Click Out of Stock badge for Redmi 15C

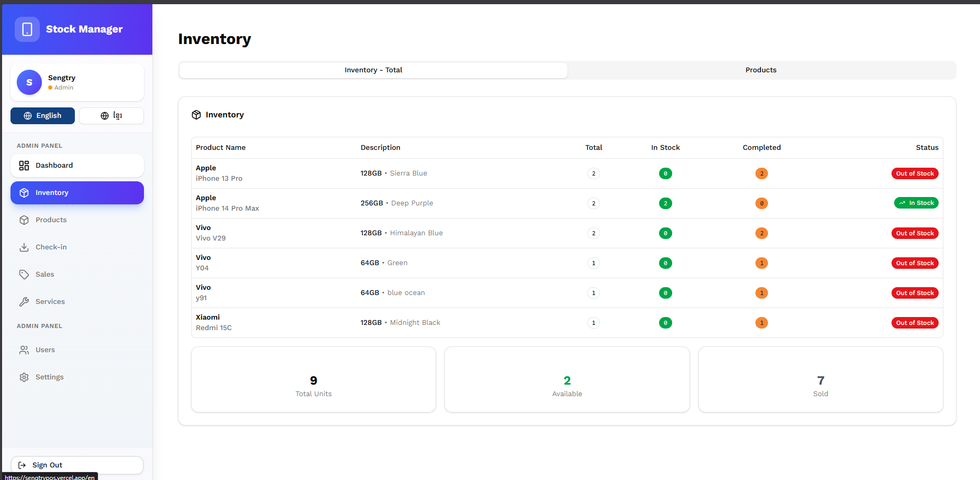coord(915,323)
